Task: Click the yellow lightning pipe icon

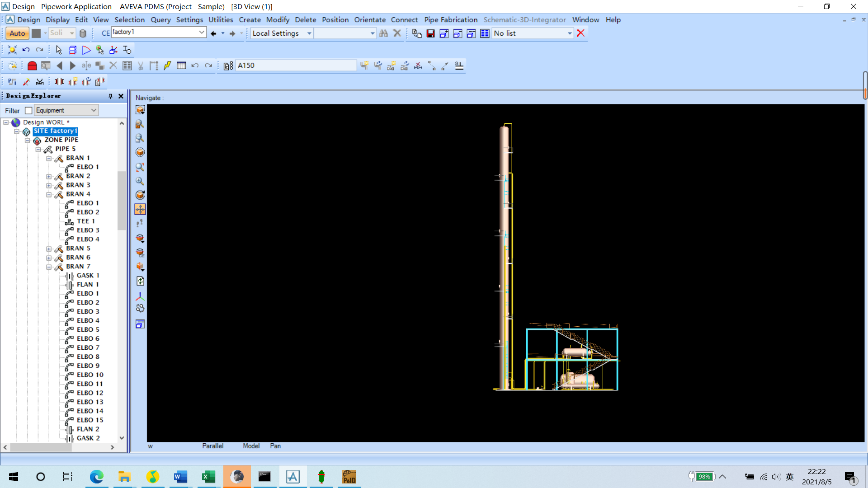Action: click(167, 66)
